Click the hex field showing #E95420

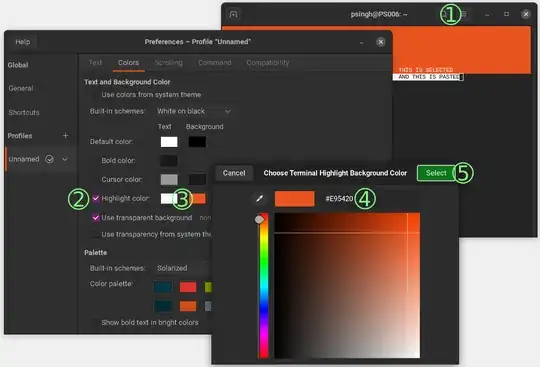point(339,199)
